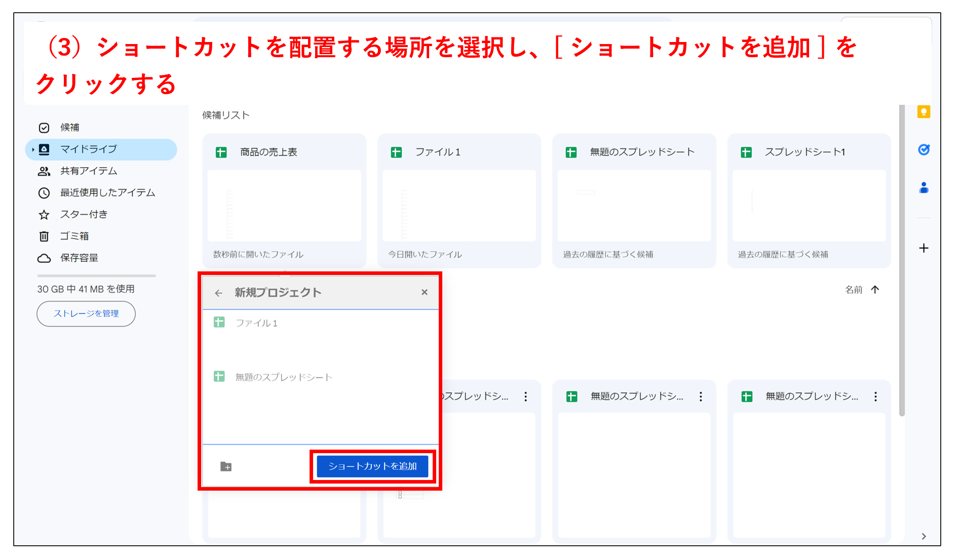Select ファイル1 inside the shortcut dialog

click(x=258, y=322)
